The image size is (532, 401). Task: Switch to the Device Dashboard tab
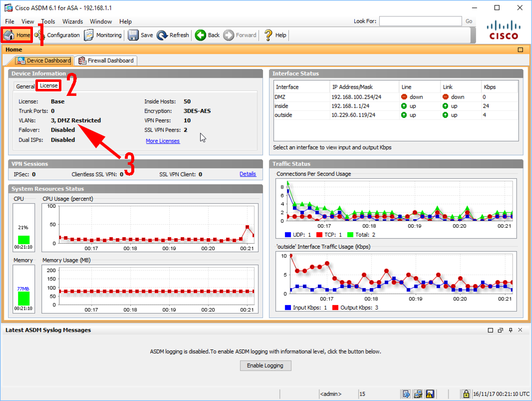click(44, 60)
